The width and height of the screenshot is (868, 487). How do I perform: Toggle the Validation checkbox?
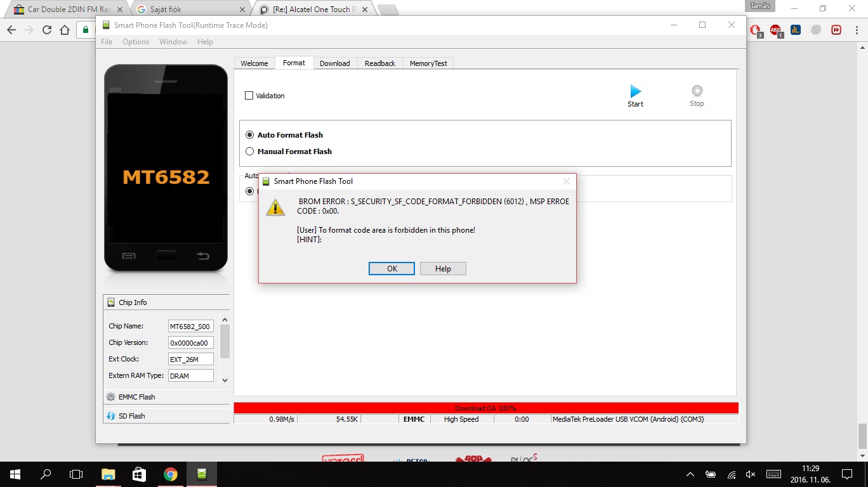pos(249,96)
